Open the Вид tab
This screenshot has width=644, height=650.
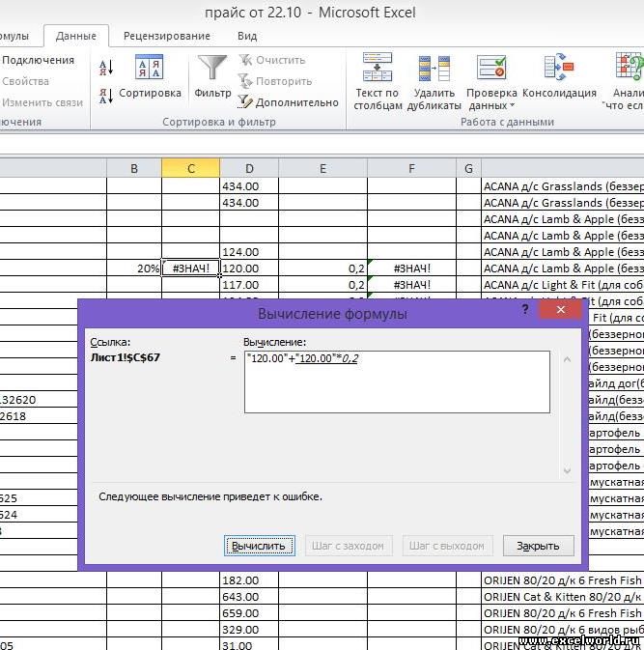tap(247, 36)
